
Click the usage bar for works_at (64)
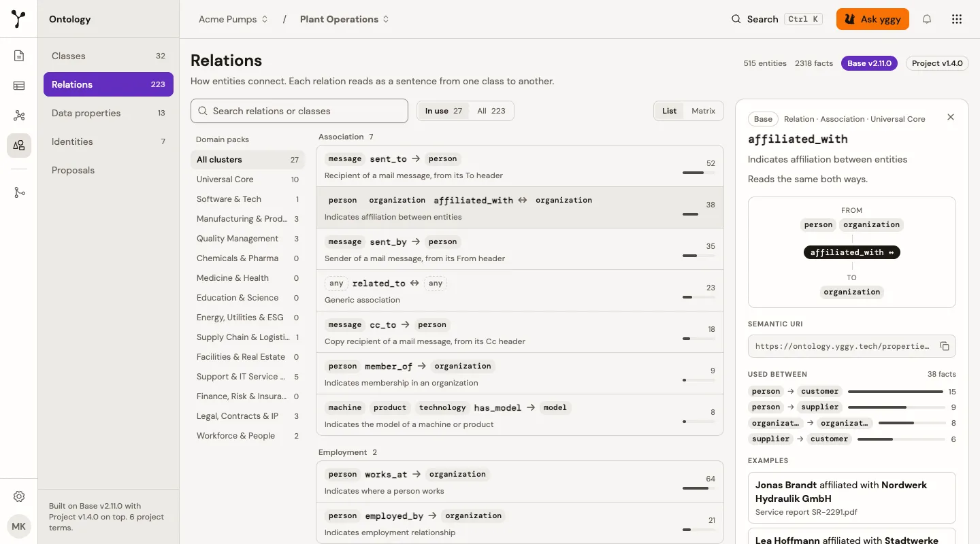click(699, 488)
